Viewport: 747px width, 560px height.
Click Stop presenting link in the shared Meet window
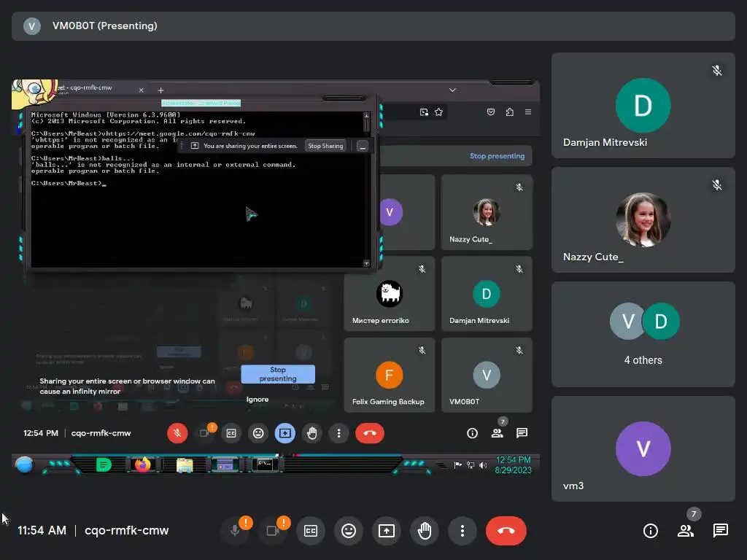(x=497, y=156)
